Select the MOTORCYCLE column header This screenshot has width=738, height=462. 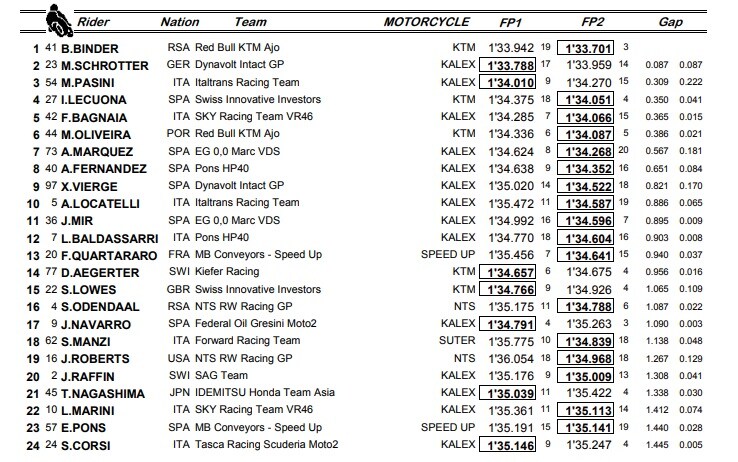pyautogui.click(x=426, y=22)
